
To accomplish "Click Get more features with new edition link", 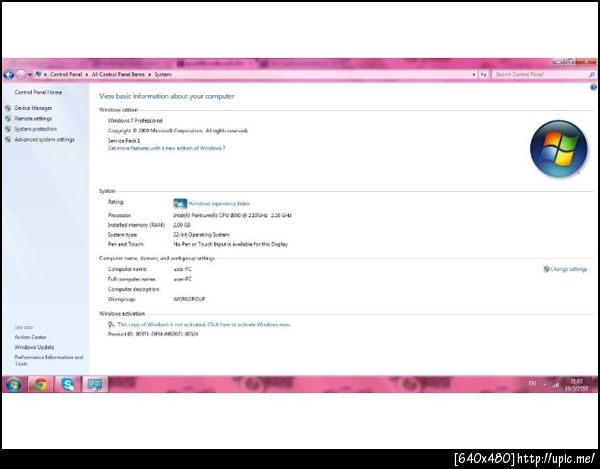I will point(166,148).
